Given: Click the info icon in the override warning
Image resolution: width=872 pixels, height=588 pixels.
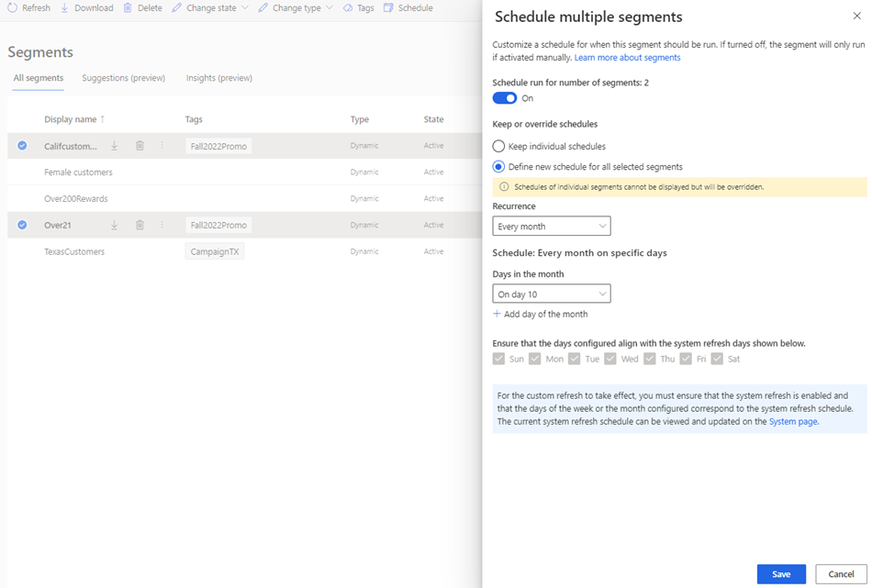Looking at the screenshot, I should point(504,187).
